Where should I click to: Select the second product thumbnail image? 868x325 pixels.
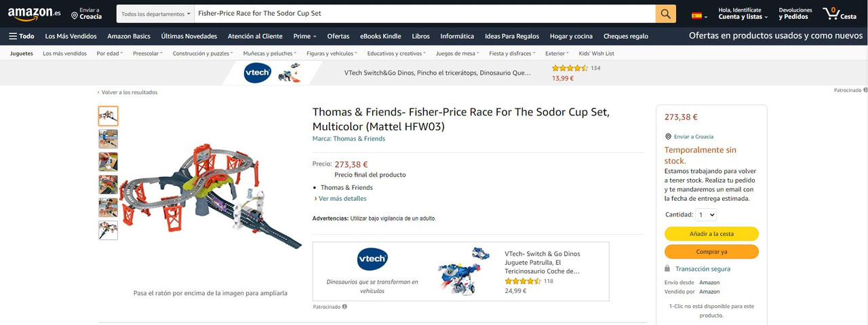coord(108,139)
